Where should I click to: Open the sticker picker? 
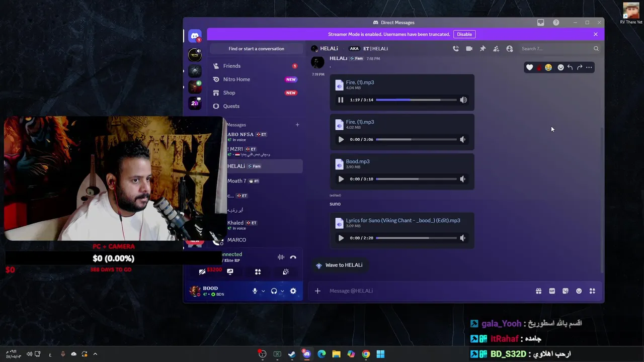pos(566,291)
